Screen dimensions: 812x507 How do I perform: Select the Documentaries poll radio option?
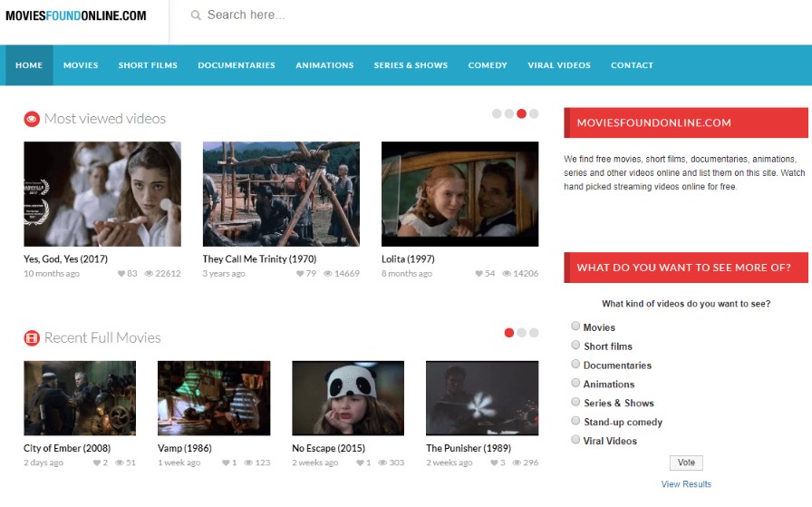coord(575,365)
